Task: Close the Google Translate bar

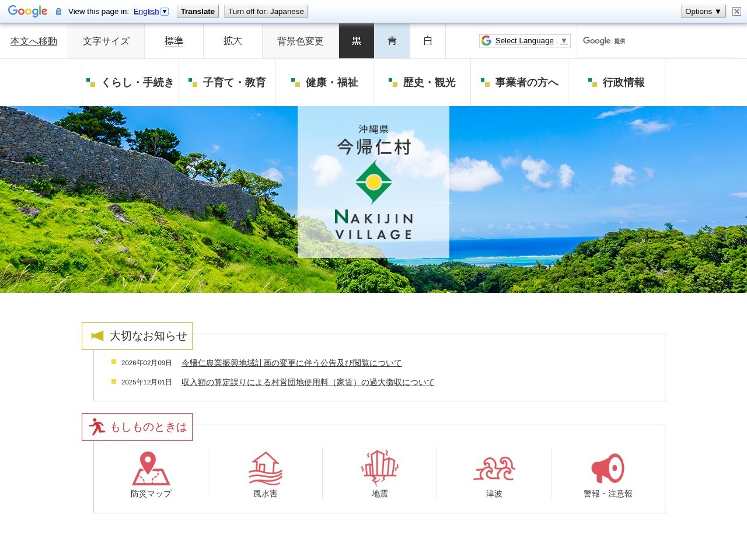Action: coord(736,12)
